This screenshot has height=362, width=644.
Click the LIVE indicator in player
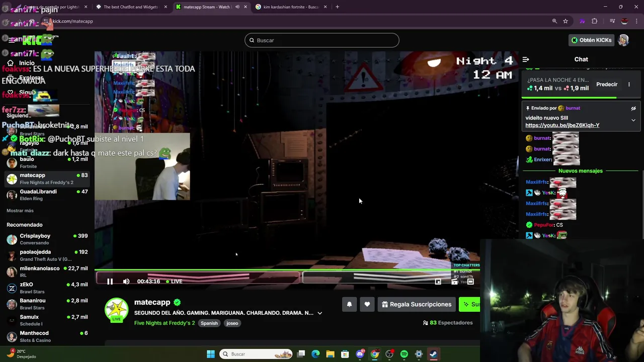pos(174,282)
